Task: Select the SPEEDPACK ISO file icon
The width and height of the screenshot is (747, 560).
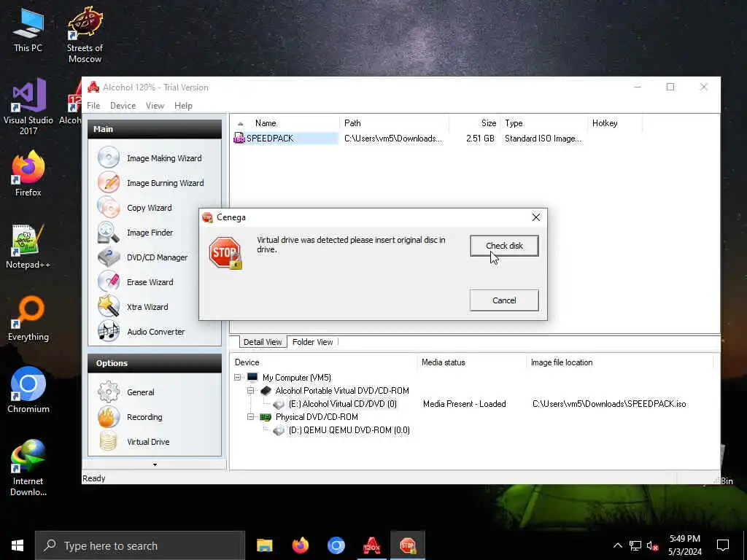Action: 239,138
